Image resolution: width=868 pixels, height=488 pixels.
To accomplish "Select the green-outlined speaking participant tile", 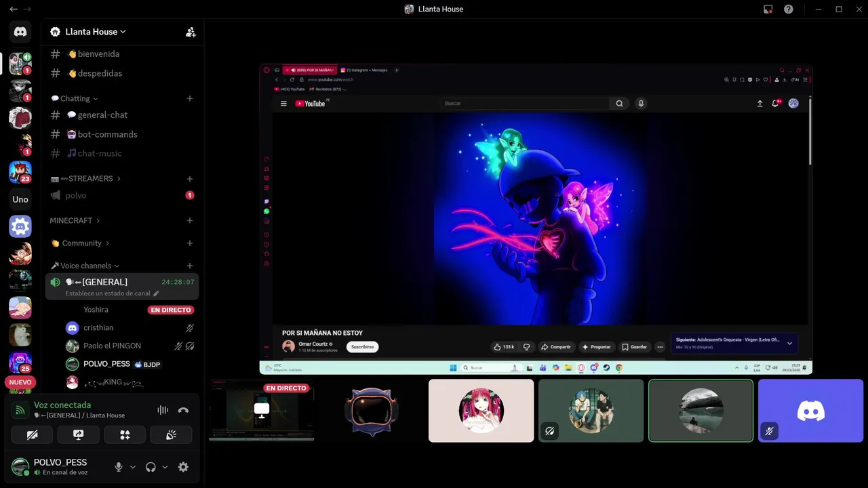I will coord(701,411).
